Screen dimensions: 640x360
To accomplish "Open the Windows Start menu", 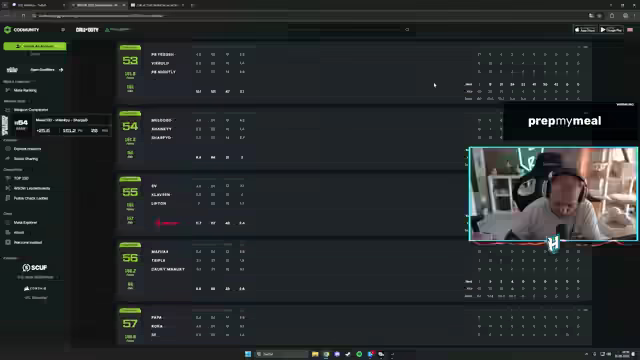I will (248, 354).
